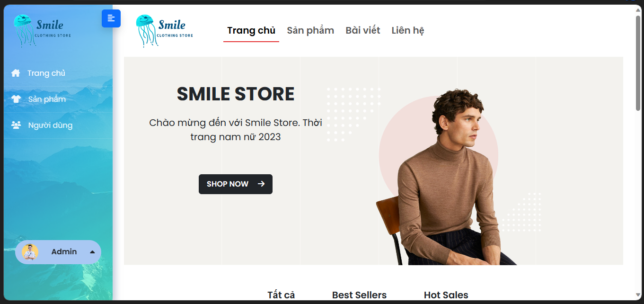Screen dimensions: 644x304
Task: Click the Smile jellyfish logo in sidebar
Action: point(42,31)
